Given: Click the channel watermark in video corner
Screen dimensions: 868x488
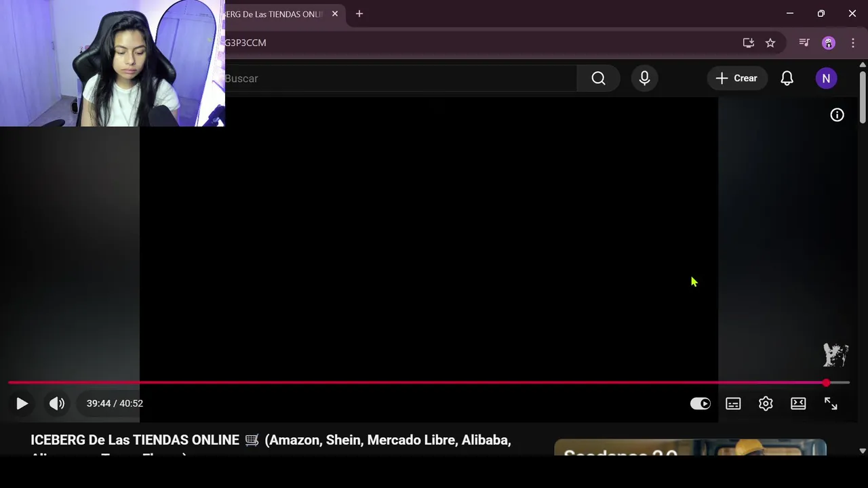Looking at the screenshot, I should point(836,354).
